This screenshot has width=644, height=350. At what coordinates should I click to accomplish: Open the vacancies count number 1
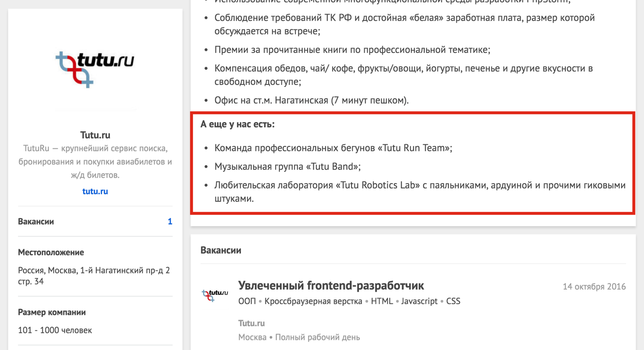170,221
